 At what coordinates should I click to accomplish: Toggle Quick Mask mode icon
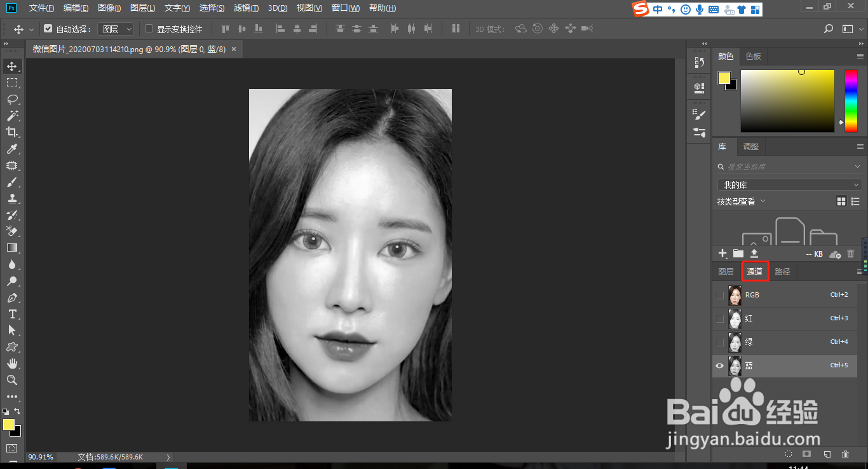click(x=12, y=448)
